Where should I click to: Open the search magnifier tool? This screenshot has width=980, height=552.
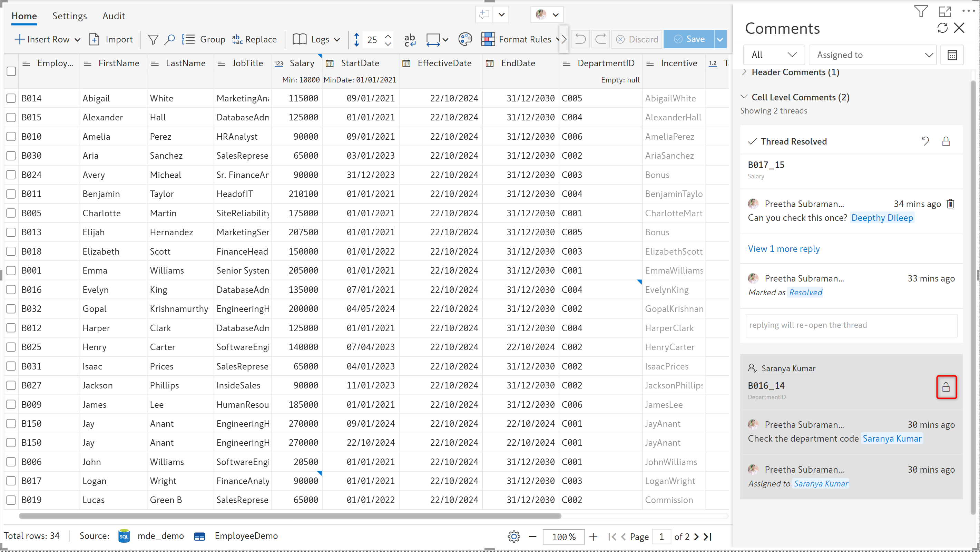169,39
